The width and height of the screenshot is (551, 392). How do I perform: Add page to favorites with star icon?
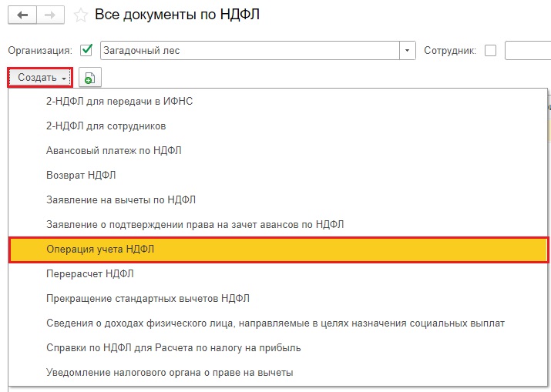(x=80, y=15)
